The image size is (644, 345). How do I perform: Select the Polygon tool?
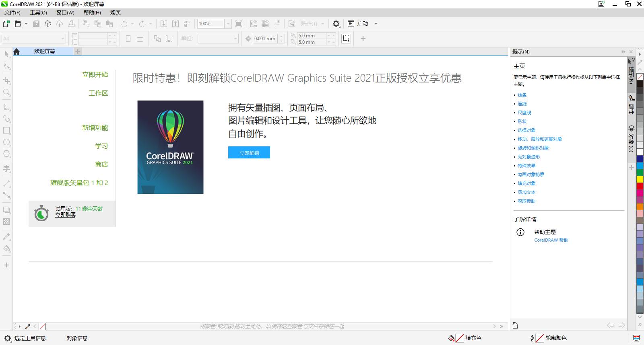coord(6,154)
